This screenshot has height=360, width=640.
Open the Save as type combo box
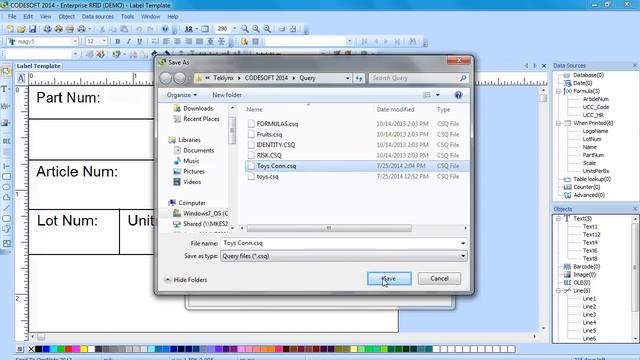coord(343,256)
